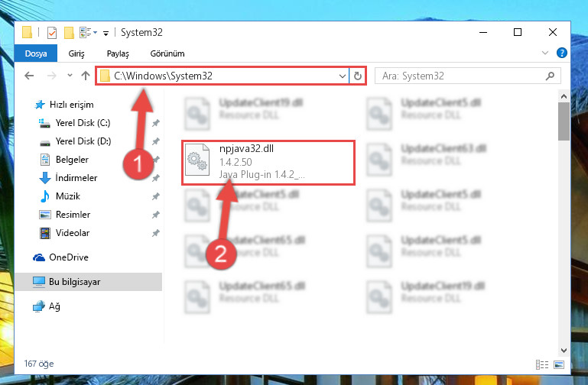This screenshot has width=588, height=385.
Task: Open the Paylaş ribbon tab
Action: pos(118,53)
